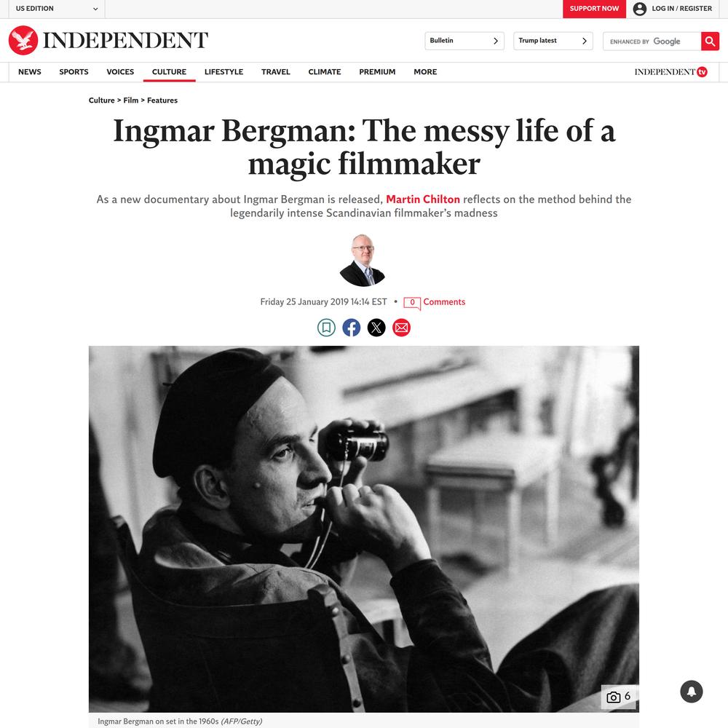Share the article via email icon
The image size is (728, 728).
tap(402, 328)
